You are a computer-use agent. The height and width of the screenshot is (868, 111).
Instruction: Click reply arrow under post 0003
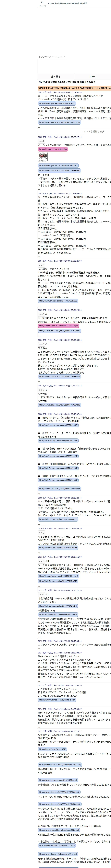pos(39,257)
